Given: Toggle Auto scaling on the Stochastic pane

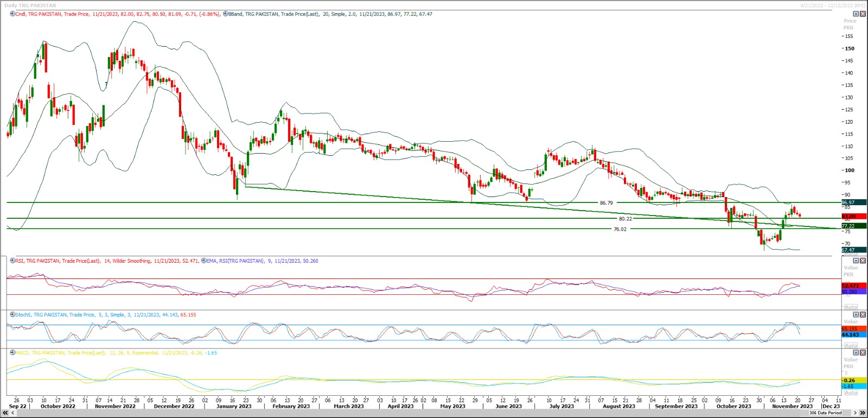Looking at the screenshot, I should pyautogui.click(x=851, y=346).
